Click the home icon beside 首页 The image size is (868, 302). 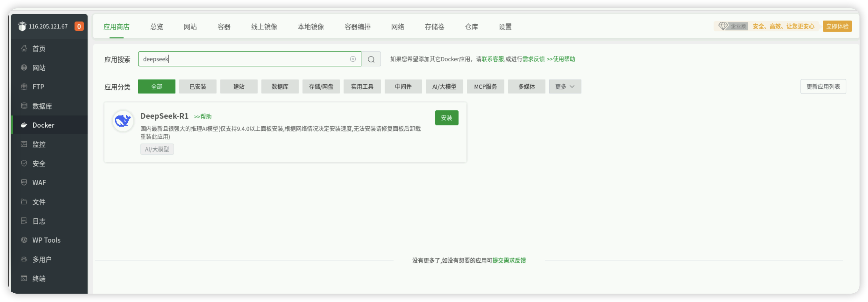tap(24, 48)
